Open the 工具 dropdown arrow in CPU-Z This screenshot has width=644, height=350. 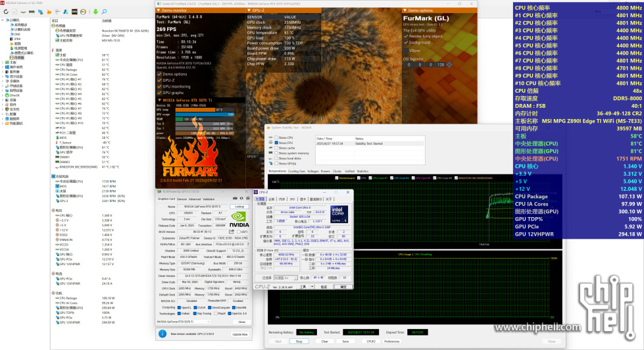click(x=312, y=287)
